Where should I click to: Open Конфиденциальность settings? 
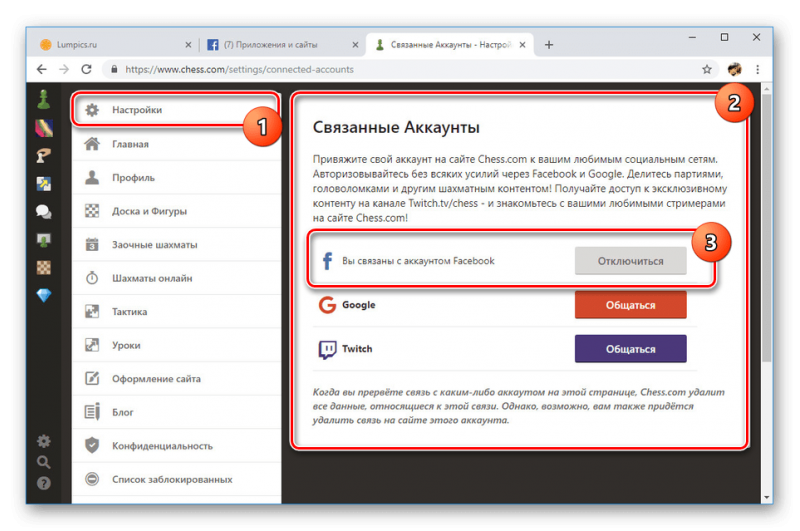177,446
